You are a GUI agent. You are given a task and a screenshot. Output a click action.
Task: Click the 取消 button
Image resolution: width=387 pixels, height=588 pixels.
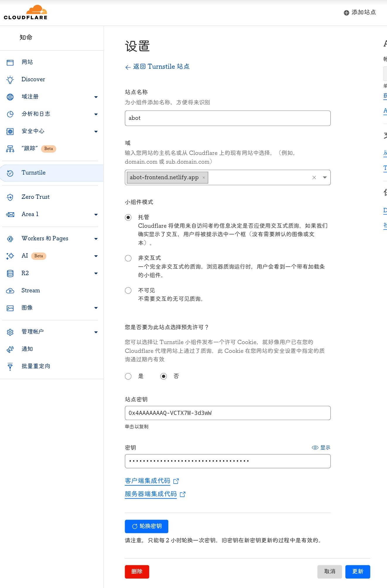click(x=330, y=572)
